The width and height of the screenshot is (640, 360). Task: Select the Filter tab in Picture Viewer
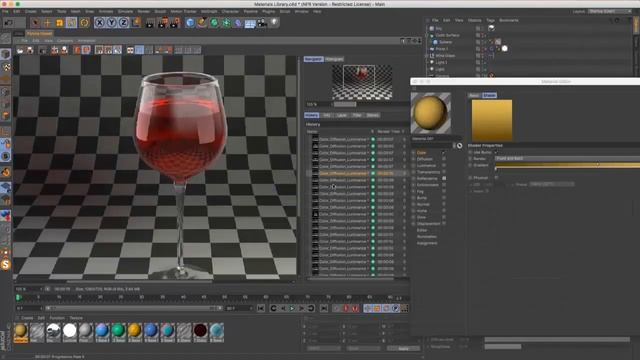tap(357, 115)
